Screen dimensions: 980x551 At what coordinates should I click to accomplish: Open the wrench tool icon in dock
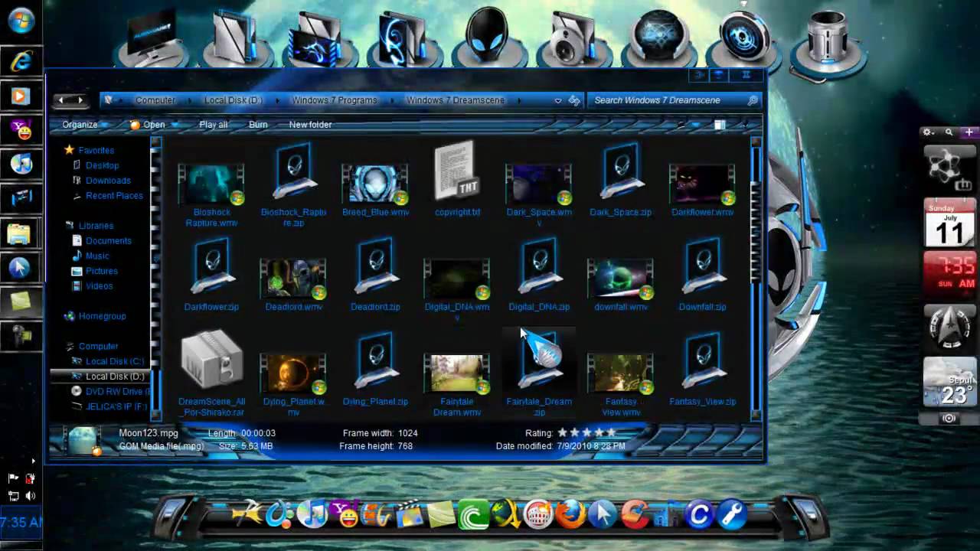click(x=732, y=514)
